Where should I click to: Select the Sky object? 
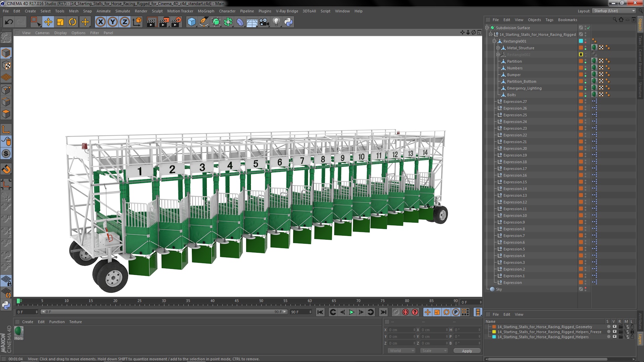pyautogui.click(x=499, y=289)
